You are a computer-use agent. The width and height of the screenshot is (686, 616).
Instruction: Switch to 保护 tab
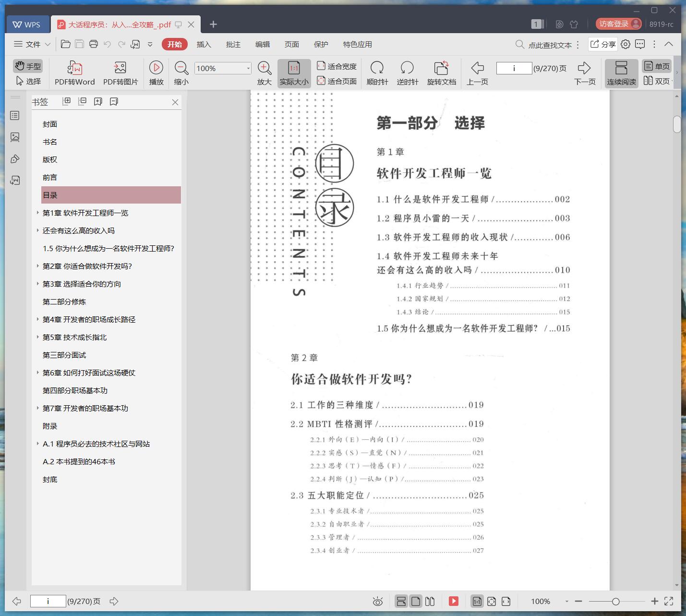(321, 44)
